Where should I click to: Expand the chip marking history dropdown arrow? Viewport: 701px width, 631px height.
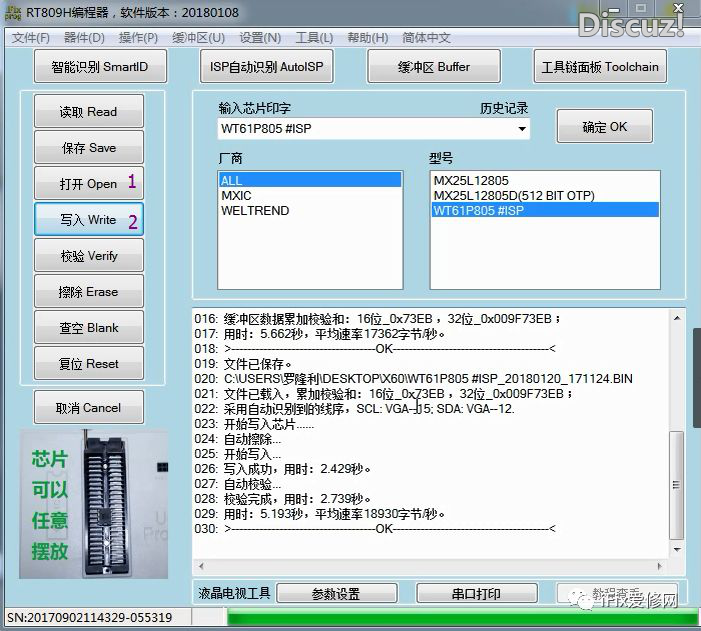click(x=521, y=129)
